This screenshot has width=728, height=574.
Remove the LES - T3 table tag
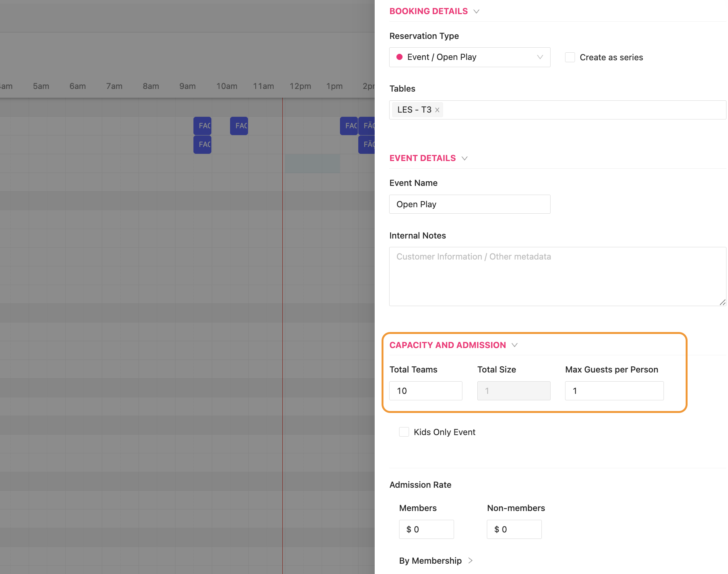[437, 110]
